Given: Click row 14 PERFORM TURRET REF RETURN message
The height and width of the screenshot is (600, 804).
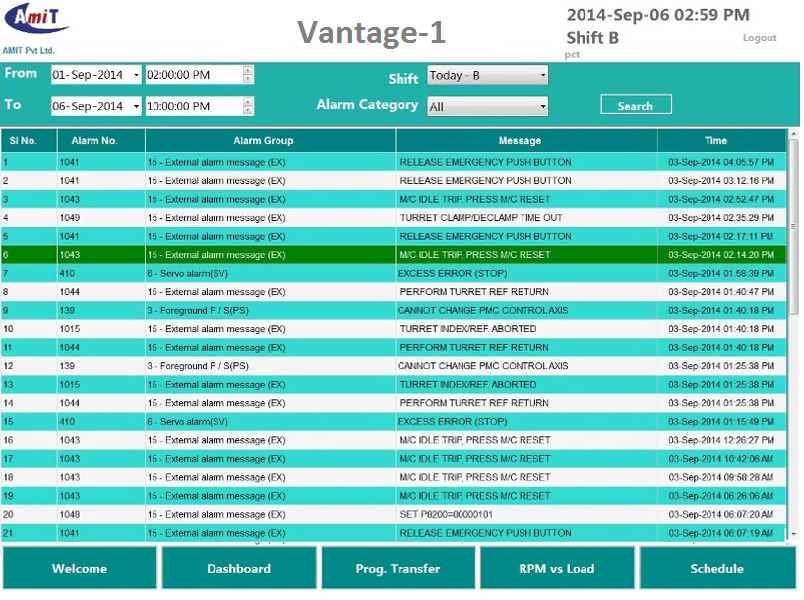Looking at the screenshot, I should (474, 403).
